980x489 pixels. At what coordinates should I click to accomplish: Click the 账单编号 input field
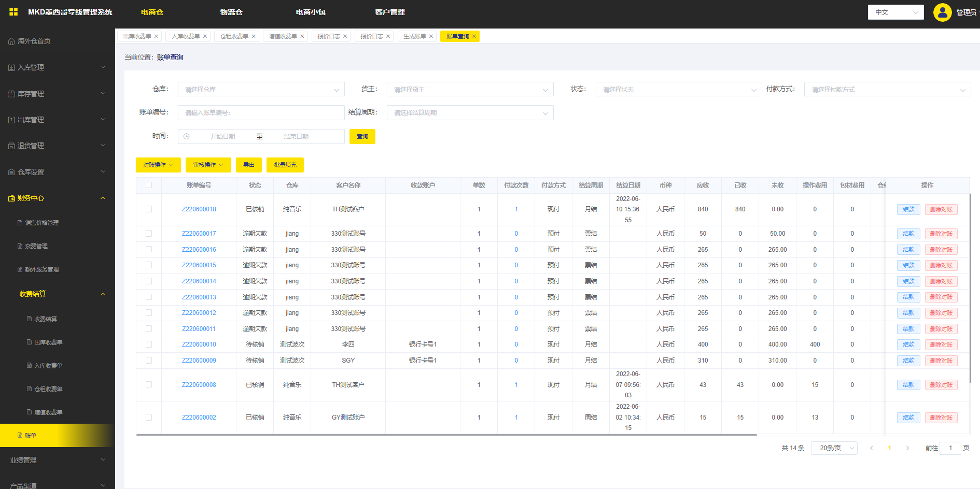click(261, 113)
